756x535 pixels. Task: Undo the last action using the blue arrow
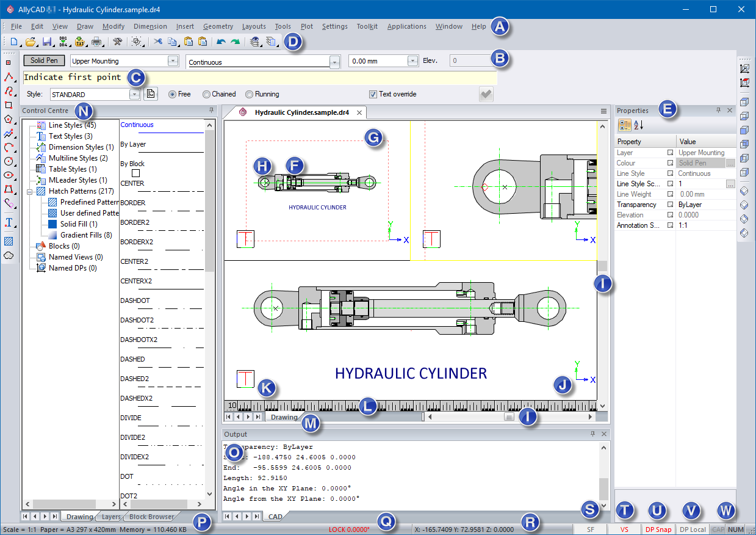[x=221, y=42]
